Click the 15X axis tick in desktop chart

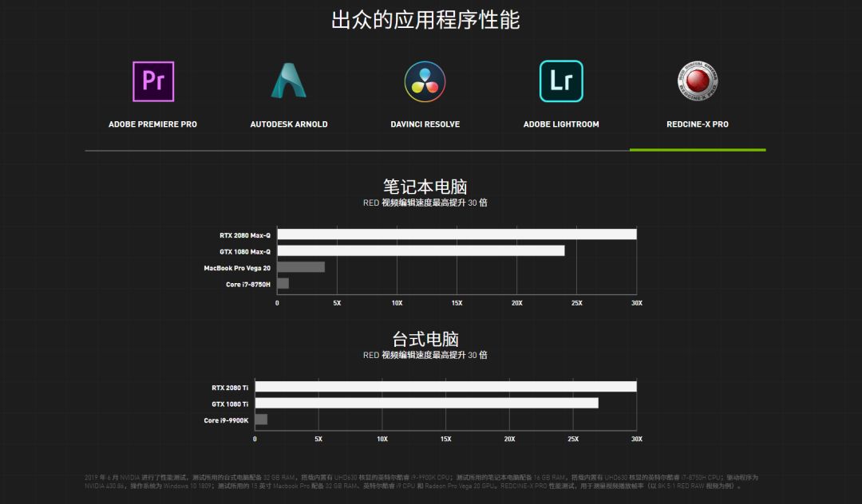pos(446,439)
